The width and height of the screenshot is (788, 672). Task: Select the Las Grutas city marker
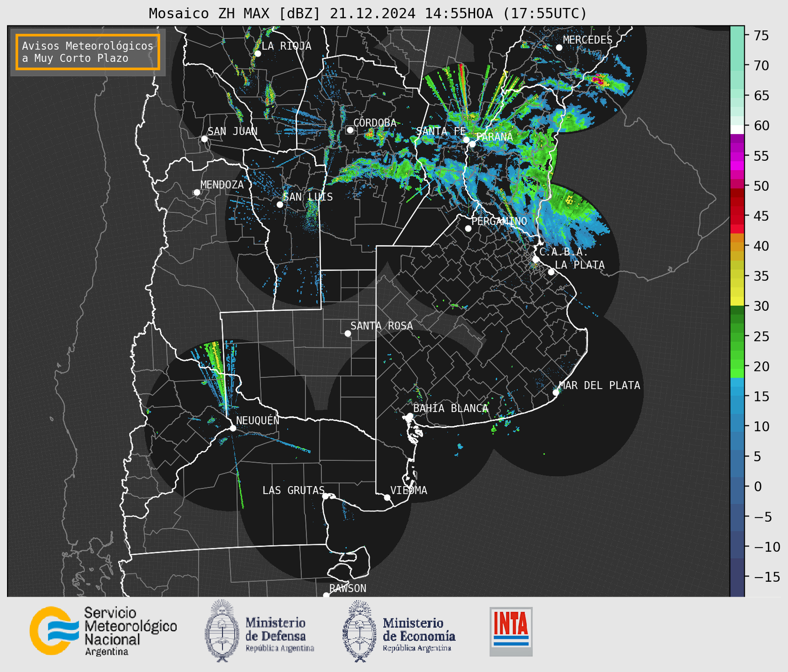326,496
